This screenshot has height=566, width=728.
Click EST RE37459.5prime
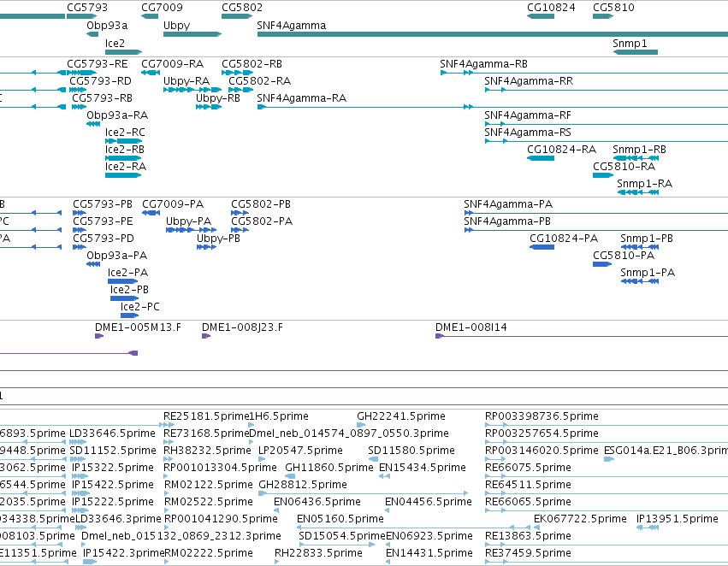(x=528, y=553)
